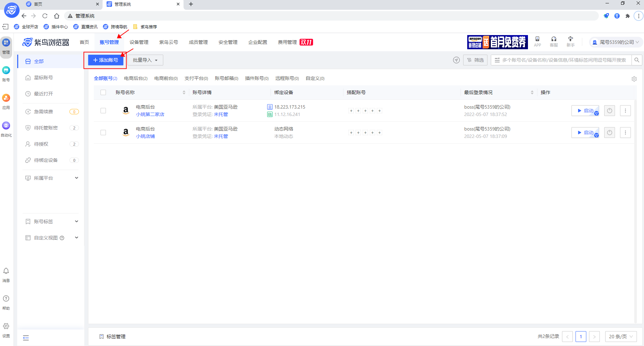Toggle the power button for 小姚店铺
644x346 pixels.
click(x=610, y=132)
